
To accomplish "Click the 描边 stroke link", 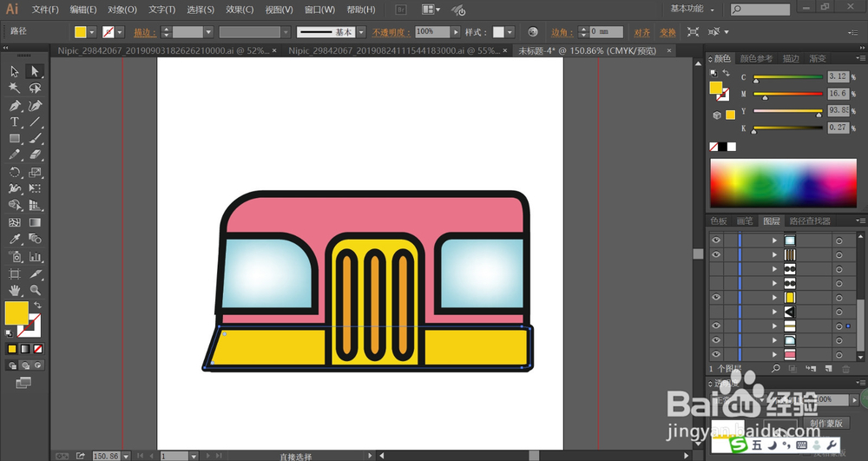I will [143, 32].
